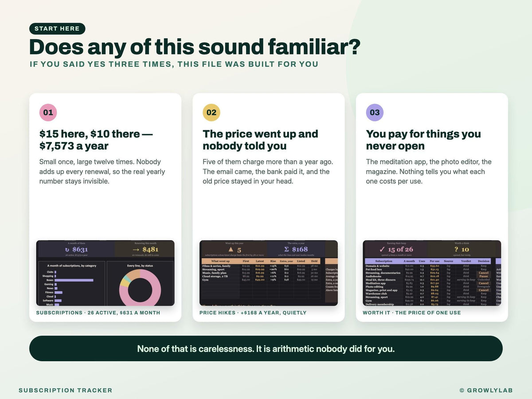532x399 pixels.
Task: Click the $481 renewing this month value
Action: click(150, 250)
